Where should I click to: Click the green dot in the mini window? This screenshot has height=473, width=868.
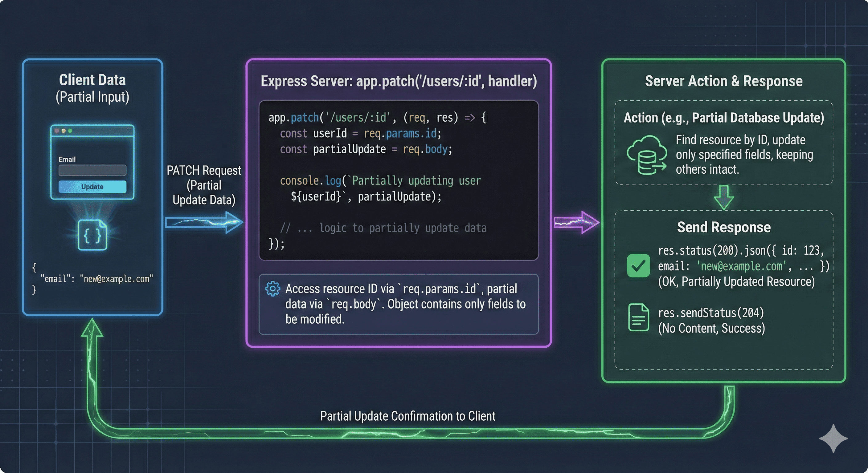pos(70,131)
